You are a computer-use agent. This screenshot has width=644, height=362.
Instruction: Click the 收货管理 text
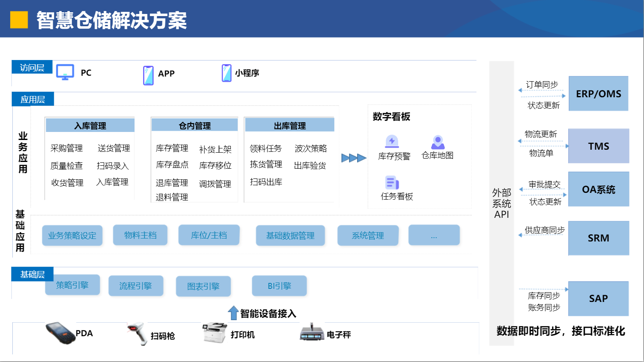[x=67, y=183]
